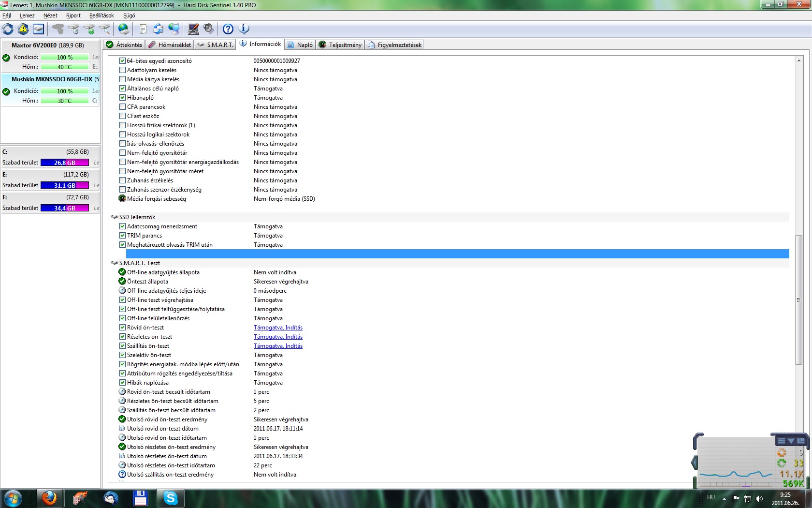Select the Maxtor 6V200E0 disk
This screenshot has width=812, height=508.
[50, 56]
